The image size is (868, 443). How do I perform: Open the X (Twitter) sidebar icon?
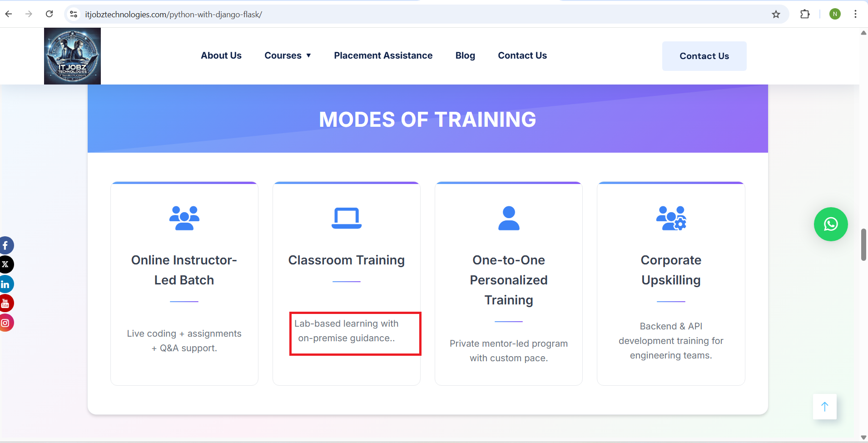(6, 264)
